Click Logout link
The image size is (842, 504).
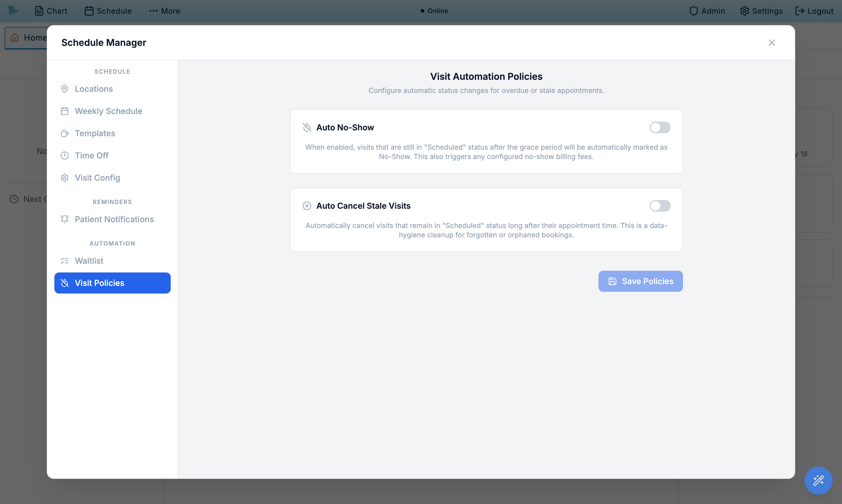tap(814, 11)
